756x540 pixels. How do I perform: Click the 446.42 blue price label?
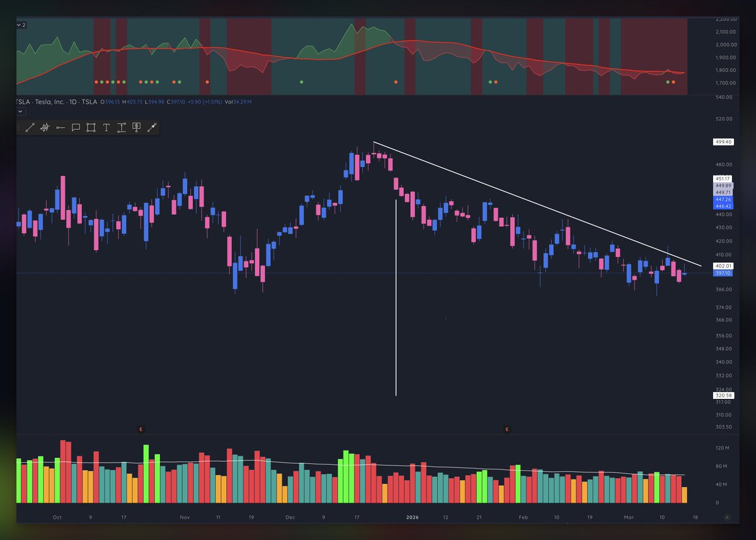[723, 206]
